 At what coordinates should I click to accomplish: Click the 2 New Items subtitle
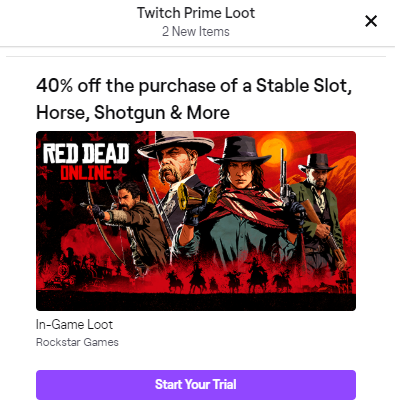coord(196,32)
